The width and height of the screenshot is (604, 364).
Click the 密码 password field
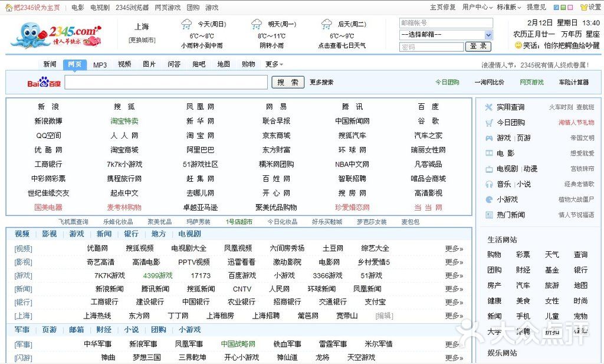(431, 47)
